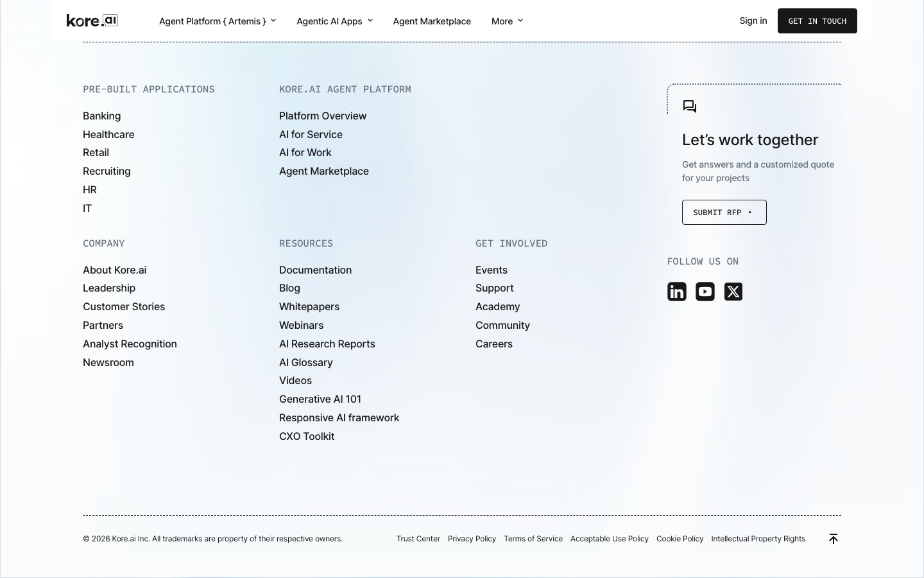
Task: Open the X (Twitter) social icon
Action: coord(733,292)
